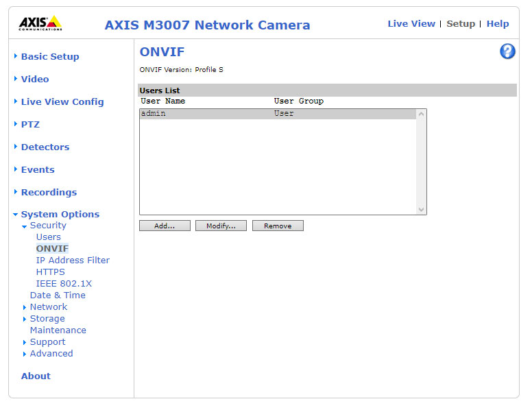Viewport: 532px width, 410px height.
Task: Click scrollbar up arrow in Users List
Action: [421, 114]
